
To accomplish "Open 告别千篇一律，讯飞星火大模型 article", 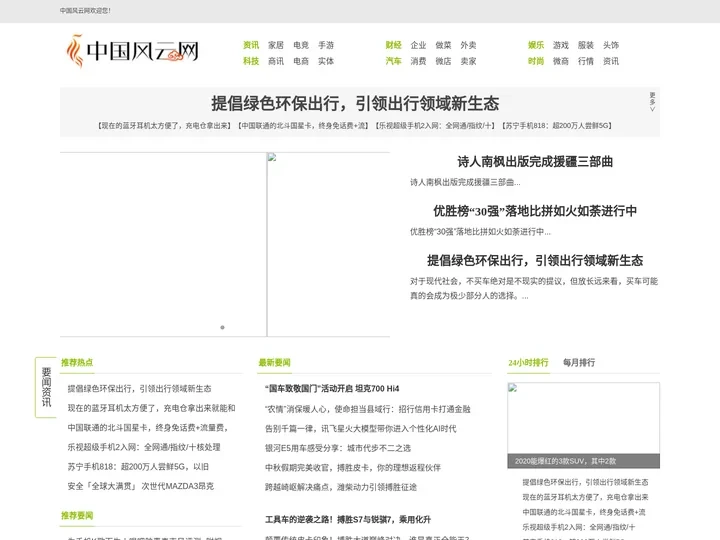I will pyautogui.click(x=360, y=428).
